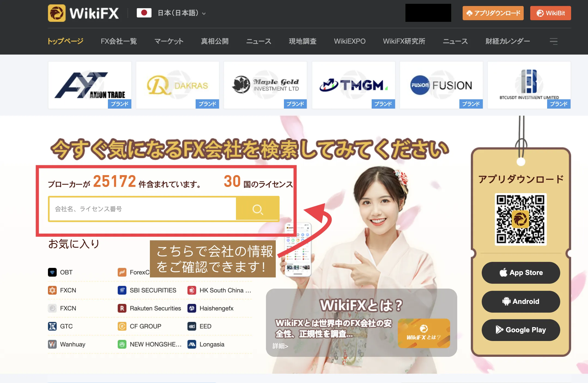Click the Haishengefx broker icon
The width and height of the screenshot is (588, 383).
coord(192,308)
